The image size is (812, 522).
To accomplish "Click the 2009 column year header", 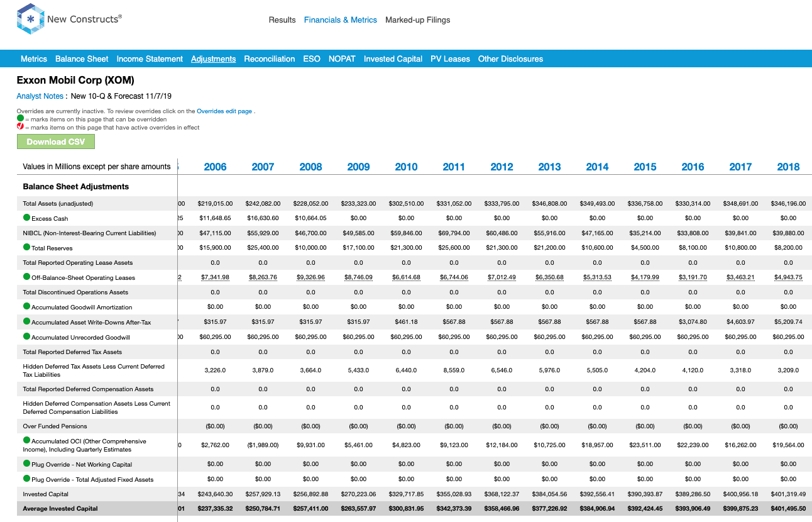I will 358,167.
